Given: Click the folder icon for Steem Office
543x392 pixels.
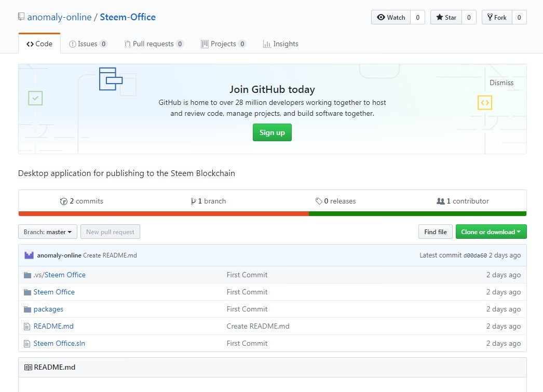Looking at the screenshot, I should (28, 292).
